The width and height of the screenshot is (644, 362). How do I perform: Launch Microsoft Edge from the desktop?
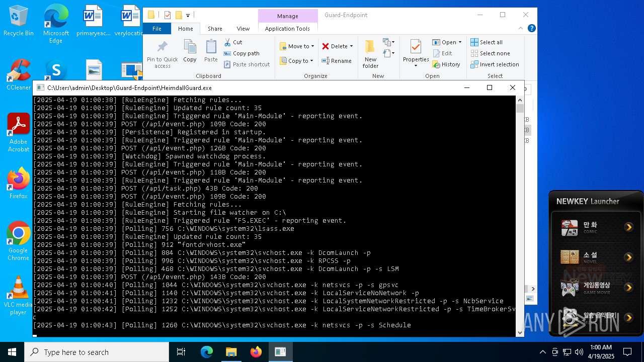56,24
